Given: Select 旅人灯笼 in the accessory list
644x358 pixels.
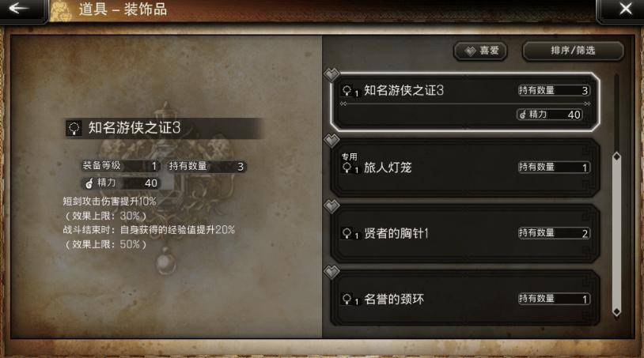Looking at the screenshot, I should click(465, 168).
